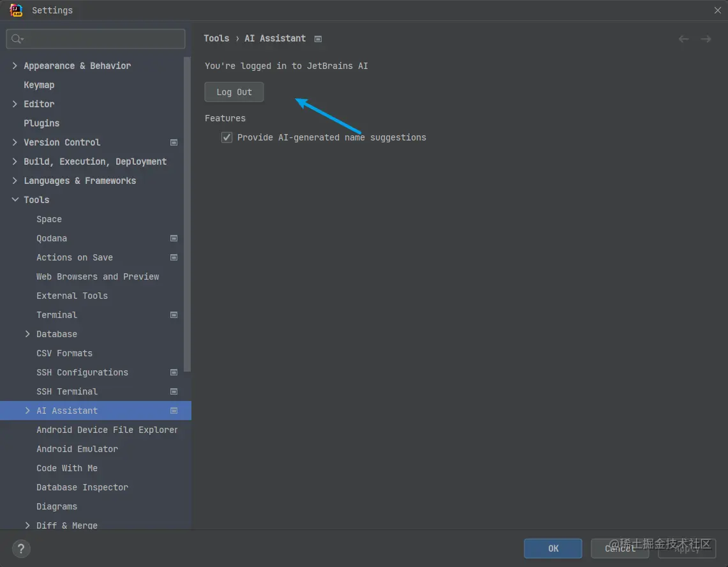
Task: Expand Appearance & Behavior section
Action: tap(15, 66)
